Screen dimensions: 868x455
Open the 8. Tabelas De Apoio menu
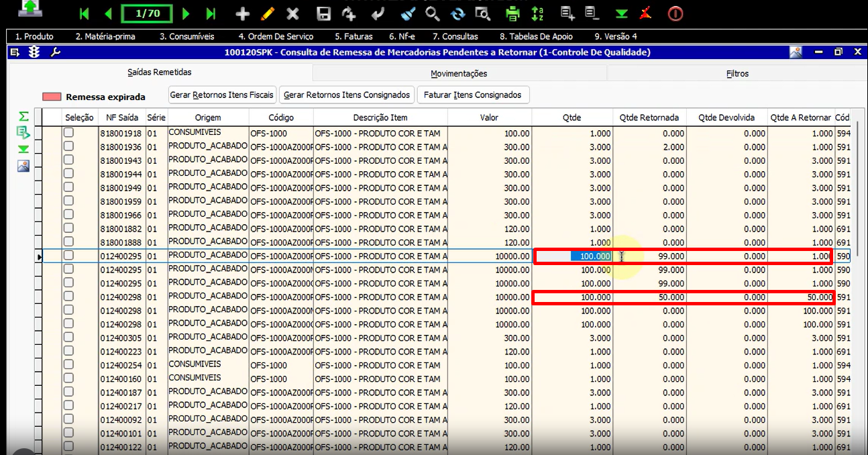(x=536, y=36)
